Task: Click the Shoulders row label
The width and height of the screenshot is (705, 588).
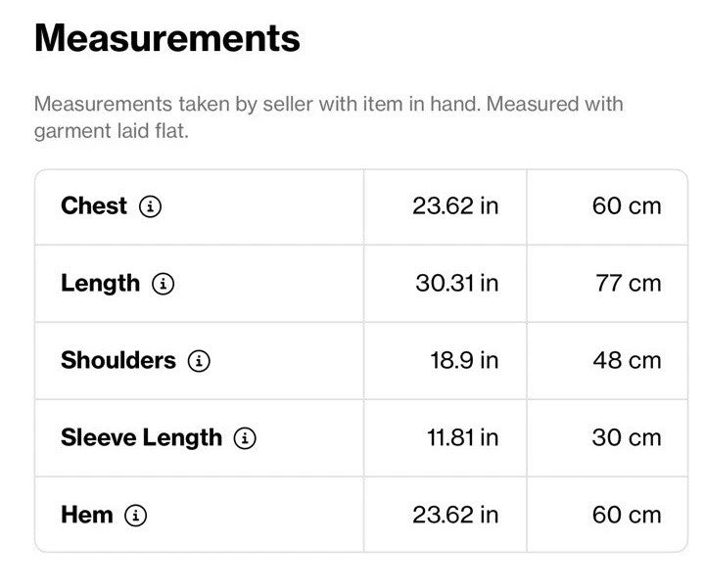Action: tap(118, 361)
